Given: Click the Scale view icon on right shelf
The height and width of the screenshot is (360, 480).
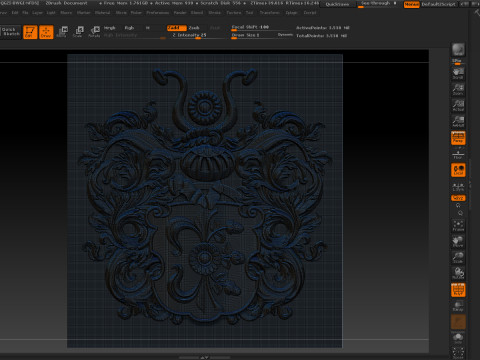Looking at the screenshot, I should click(x=458, y=258).
